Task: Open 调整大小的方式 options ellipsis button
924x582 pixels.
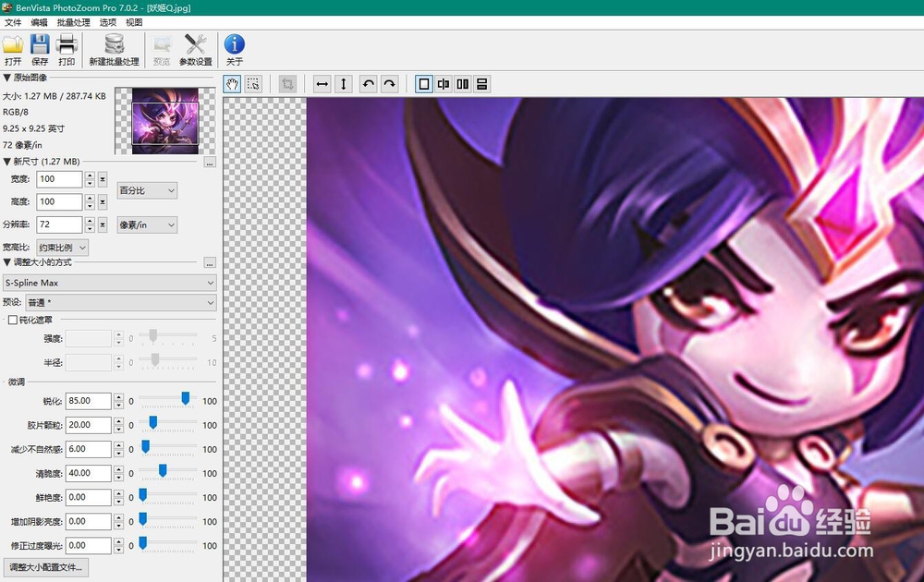Action: [210, 262]
